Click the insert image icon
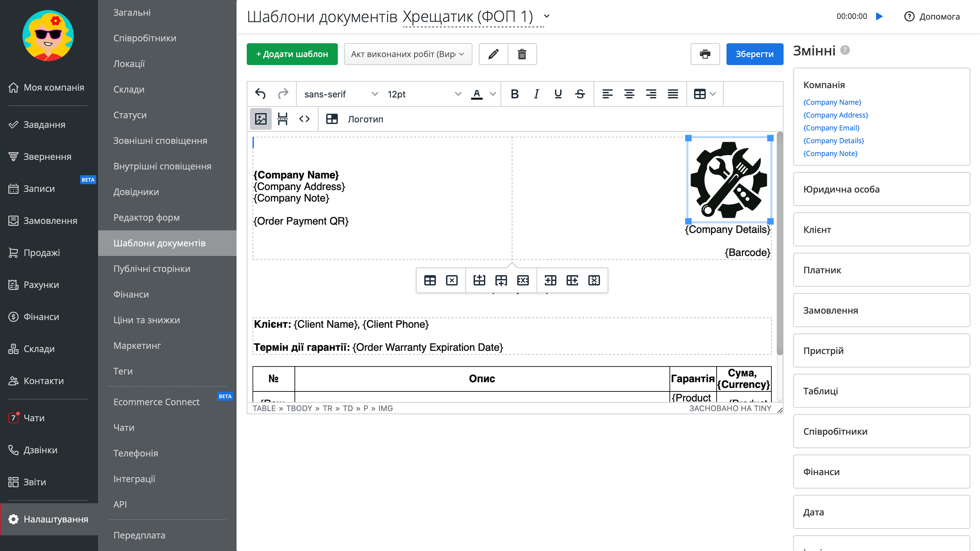 [x=261, y=119]
